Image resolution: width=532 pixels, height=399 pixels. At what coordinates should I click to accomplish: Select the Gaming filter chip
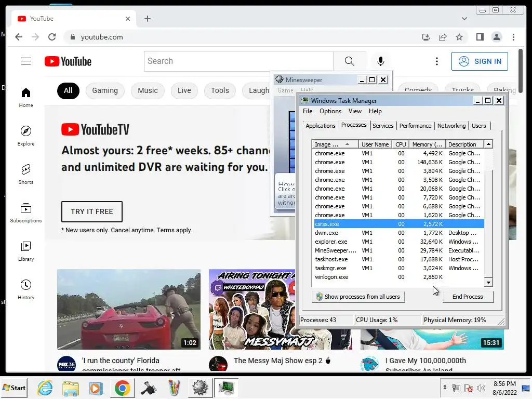point(105,90)
